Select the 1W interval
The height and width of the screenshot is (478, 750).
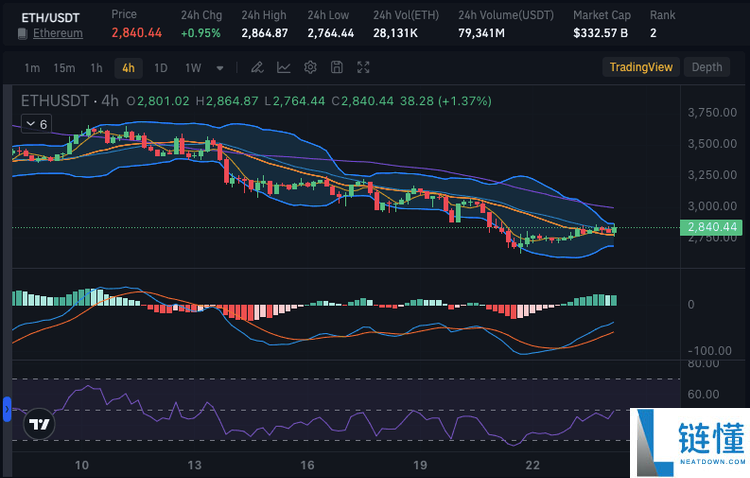click(x=192, y=68)
